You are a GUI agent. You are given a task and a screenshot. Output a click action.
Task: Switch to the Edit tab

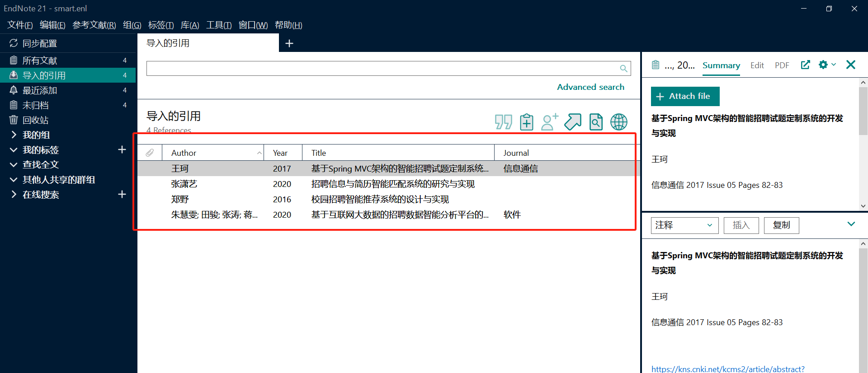tap(757, 65)
